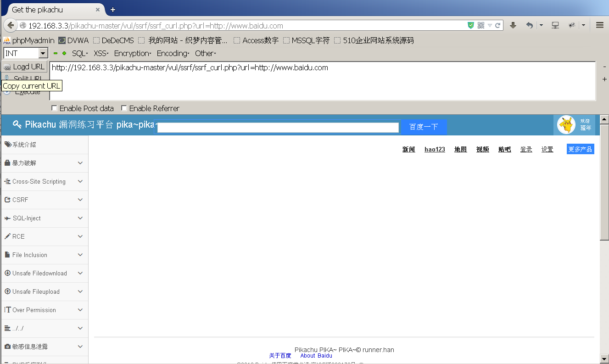The height and width of the screenshot is (364, 609).
Task: Open the Other menu in HackBar
Action: click(205, 53)
